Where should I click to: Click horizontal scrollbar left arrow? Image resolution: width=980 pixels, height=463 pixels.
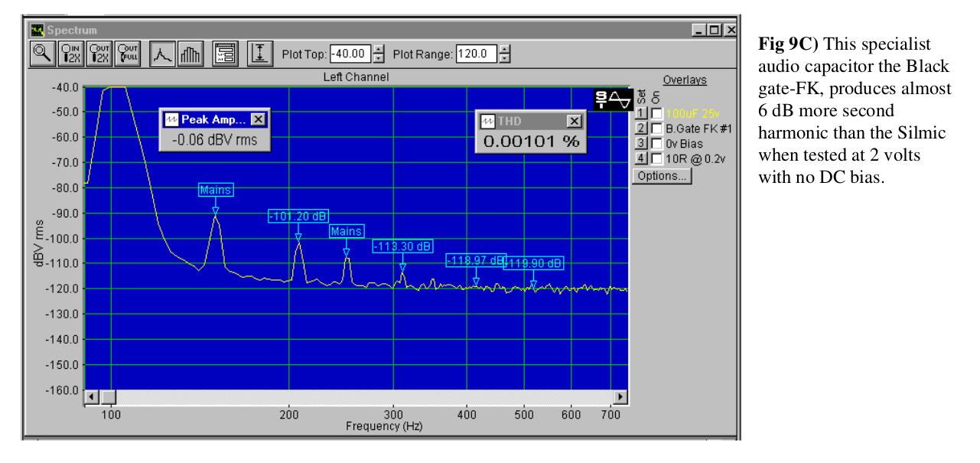click(x=91, y=396)
